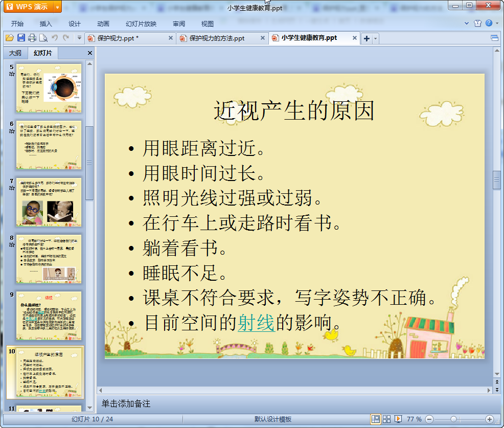The image size is (504, 428).
Task: Redo the last action
Action: (x=66, y=38)
